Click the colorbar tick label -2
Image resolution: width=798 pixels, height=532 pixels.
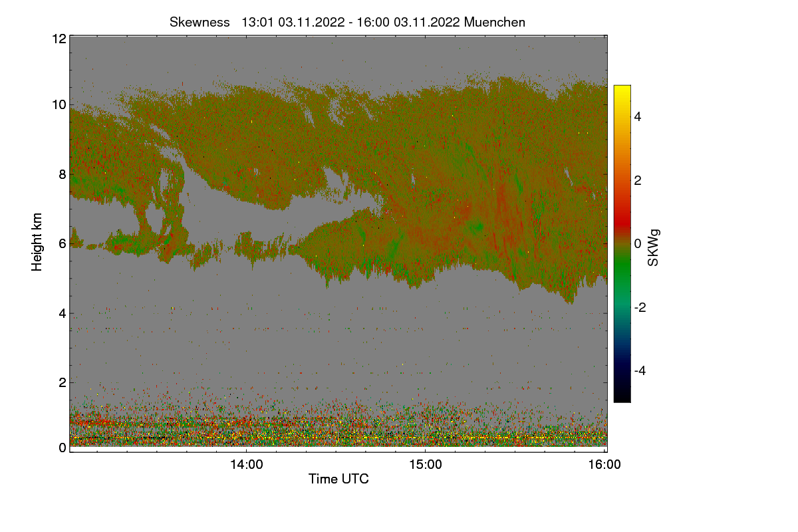639,307
